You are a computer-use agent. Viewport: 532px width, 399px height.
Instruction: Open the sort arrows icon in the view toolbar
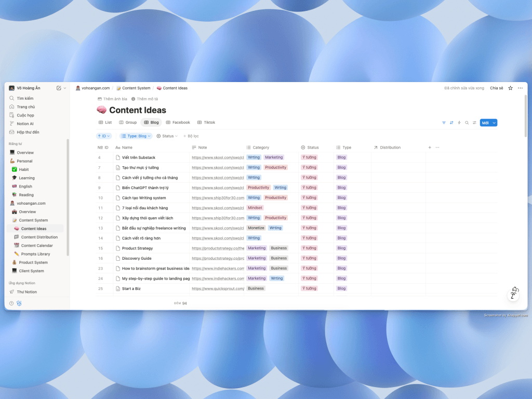coord(451,123)
